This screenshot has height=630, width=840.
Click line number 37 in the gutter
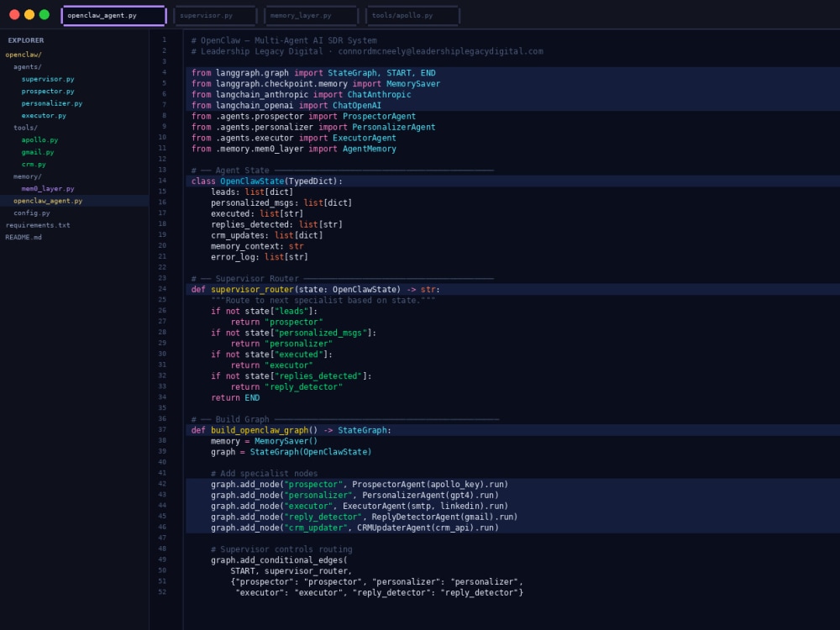tap(162, 429)
